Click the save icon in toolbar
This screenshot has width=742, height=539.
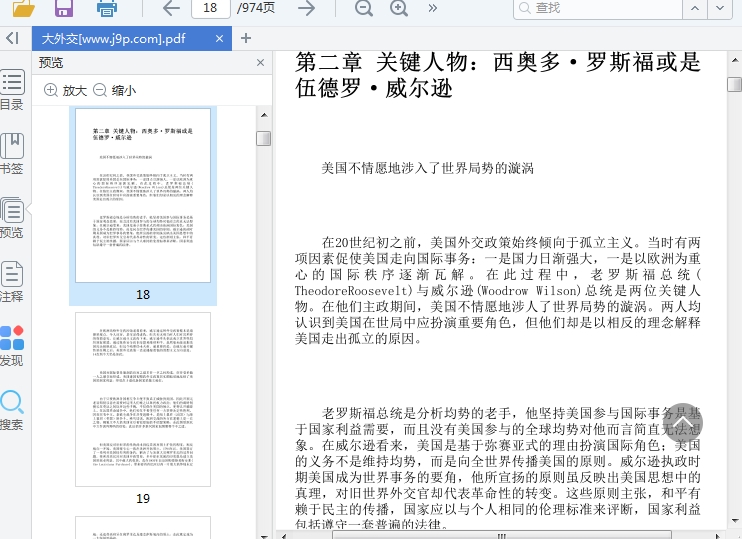coord(64,8)
